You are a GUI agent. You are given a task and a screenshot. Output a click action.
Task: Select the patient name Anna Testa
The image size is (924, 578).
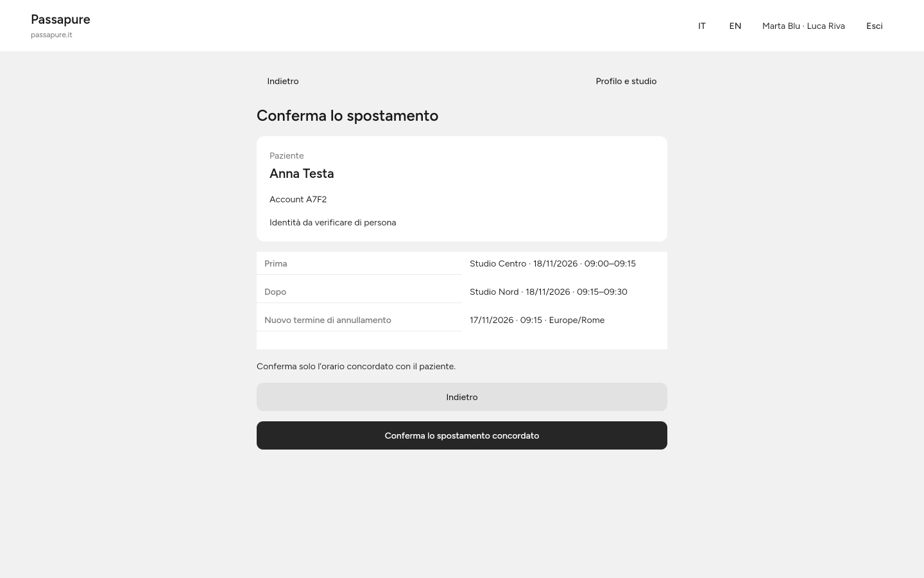[x=302, y=173]
